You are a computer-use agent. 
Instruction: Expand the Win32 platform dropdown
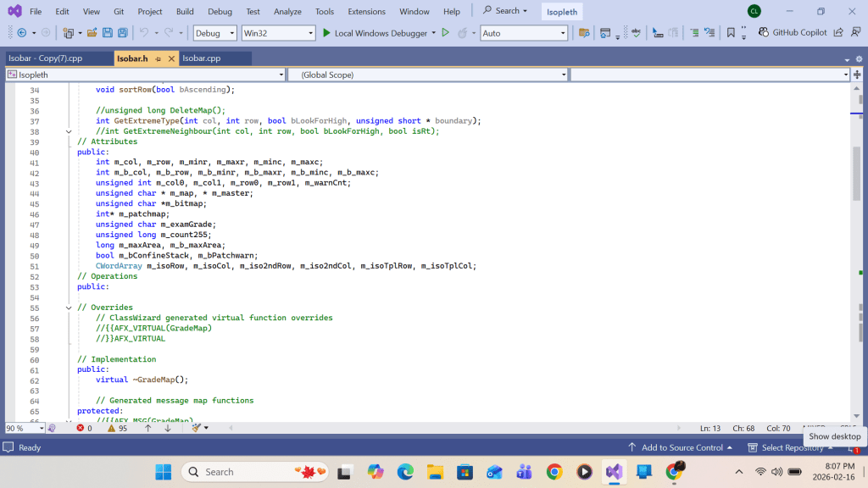(x=277, y=33)
